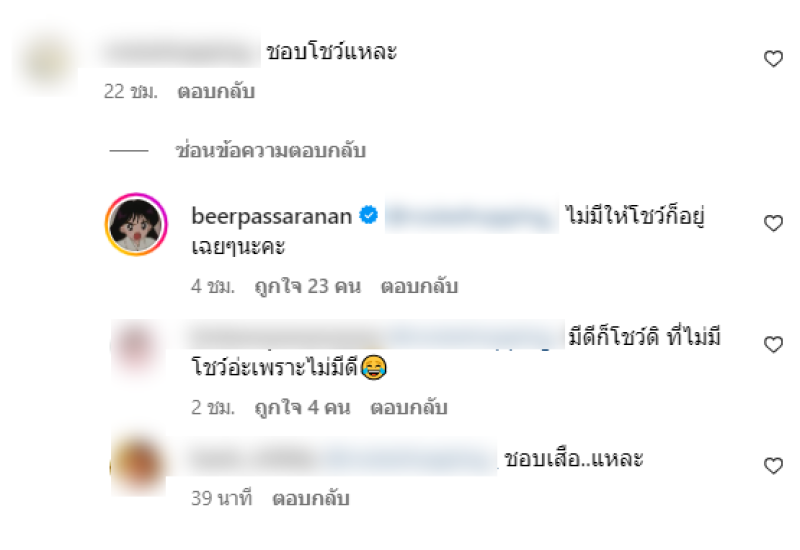Click the "39 นาที" timestamp
This screenshot has width=800, height=550.
pyautogui.click(x=222, y=498)
